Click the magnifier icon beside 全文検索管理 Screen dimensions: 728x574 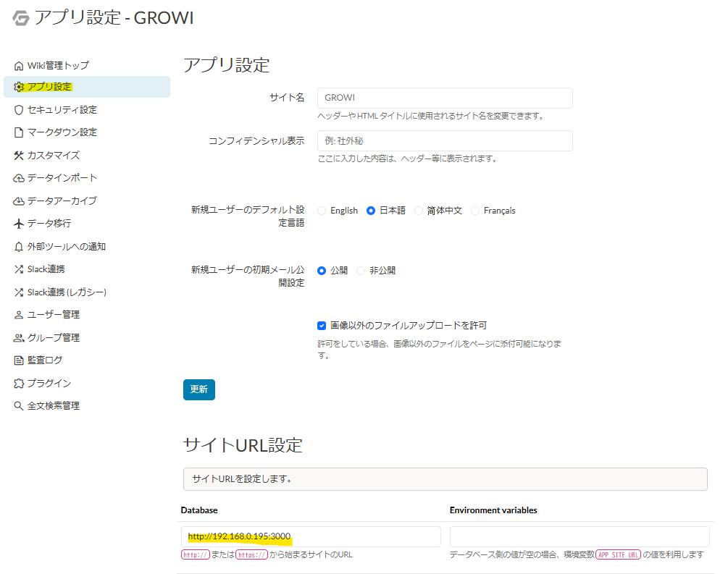coord(19,406)
